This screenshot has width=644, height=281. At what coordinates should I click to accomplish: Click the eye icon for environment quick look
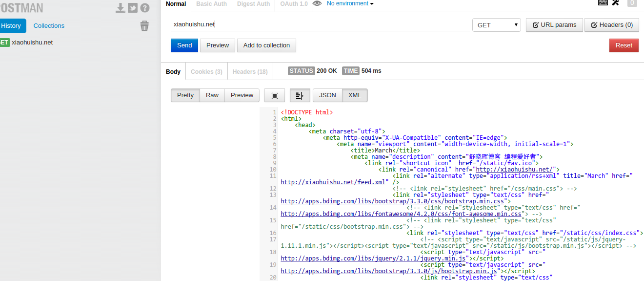[x=317, y=3]
